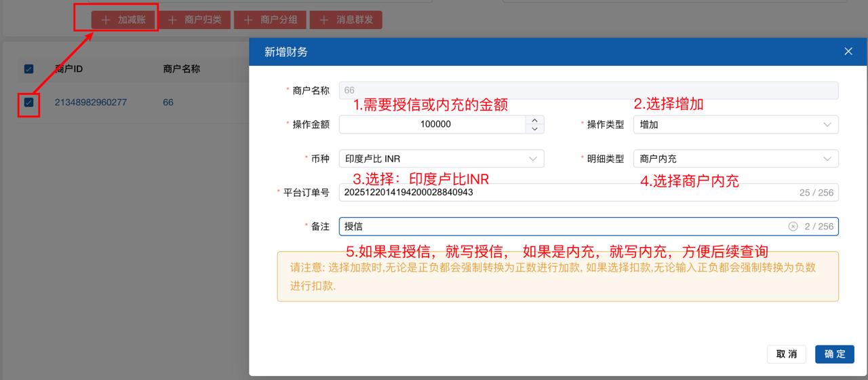The width and height of the screenshot is (868, 380).
Task: Open the 商户分组 action
Action: point(271,20)
